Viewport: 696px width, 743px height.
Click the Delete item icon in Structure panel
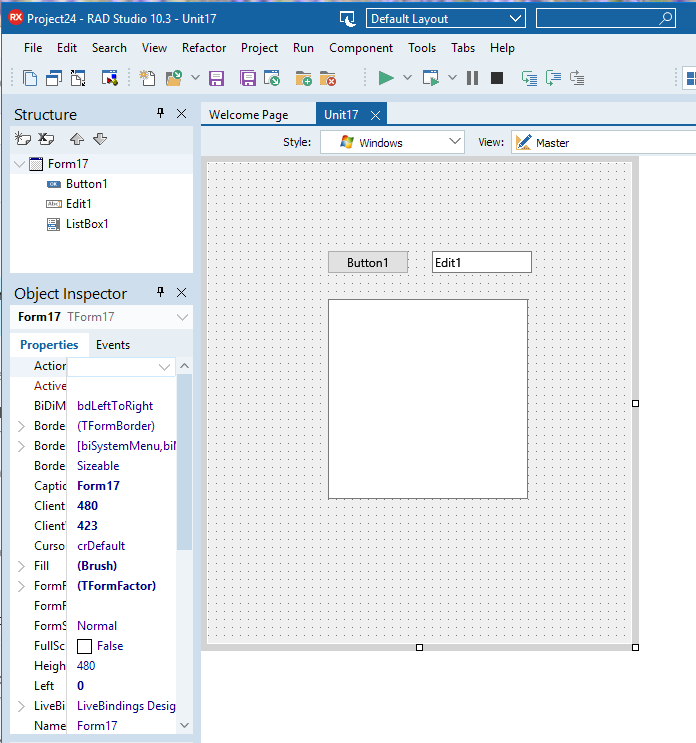click(47, 138)
